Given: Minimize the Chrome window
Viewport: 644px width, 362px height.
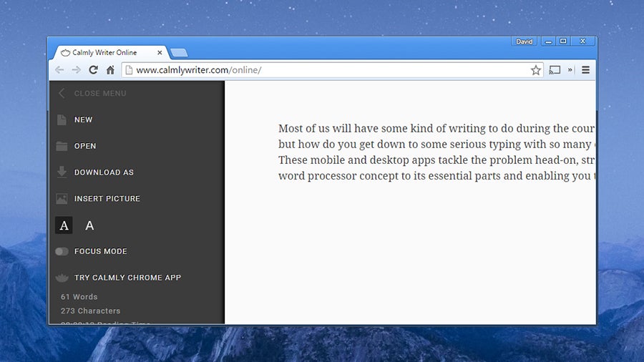Looking at the screenshot, I should (548, 41).
